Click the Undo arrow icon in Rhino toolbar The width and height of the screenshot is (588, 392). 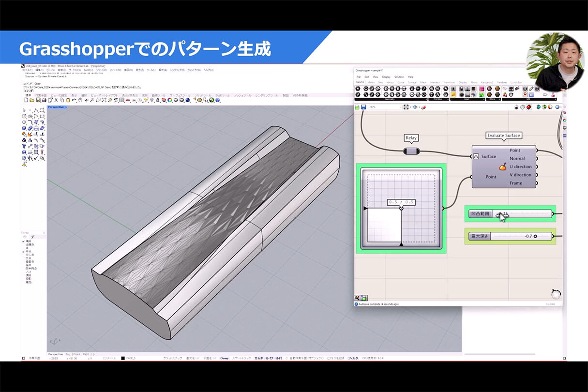coord(74,100)
